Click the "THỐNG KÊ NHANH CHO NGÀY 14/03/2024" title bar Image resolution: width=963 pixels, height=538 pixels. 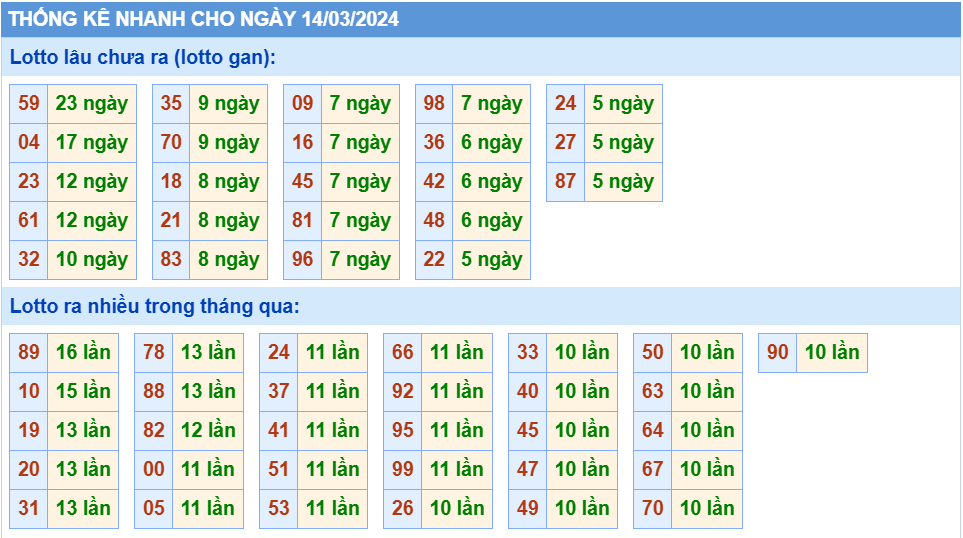coord(204,19)
